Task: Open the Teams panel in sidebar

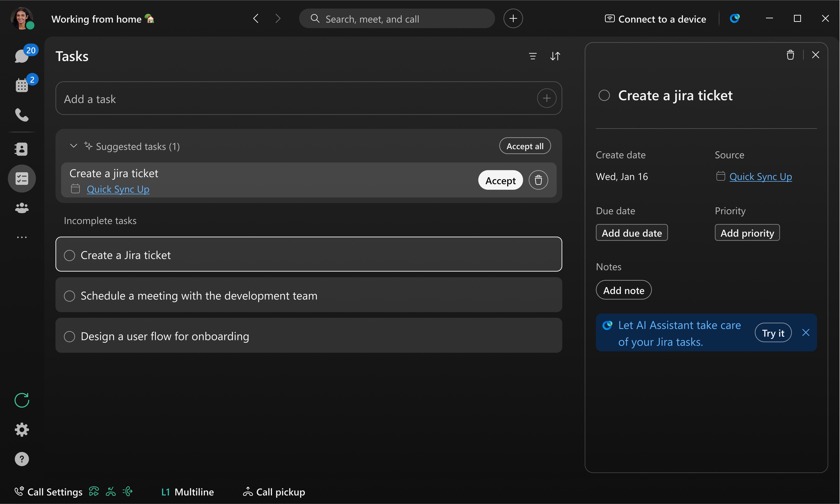Action: [22, 208]
